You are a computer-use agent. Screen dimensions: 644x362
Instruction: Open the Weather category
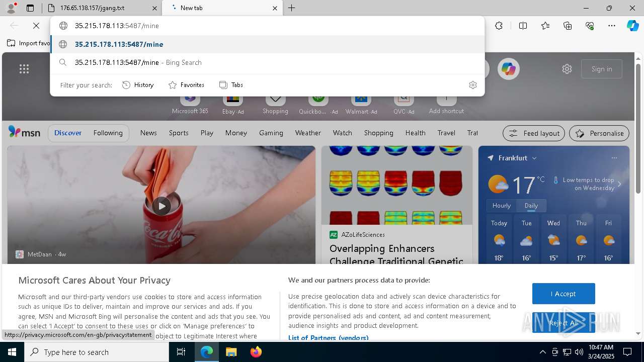(x=308, y=133)
